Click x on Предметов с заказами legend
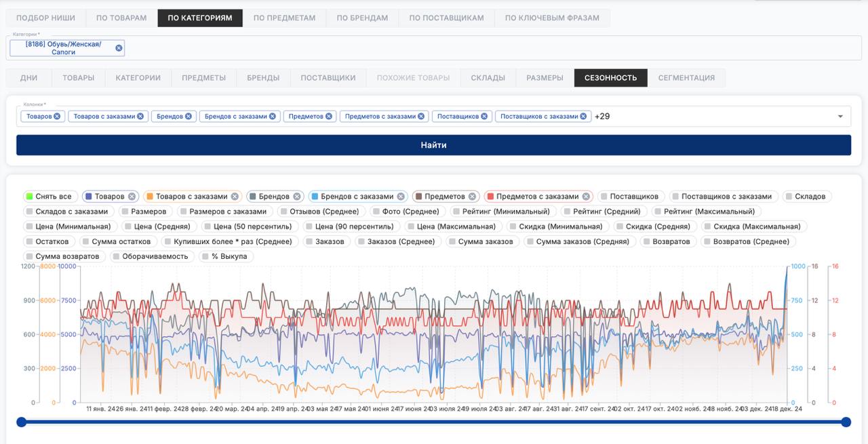The image size is (868, 444). (586, 197)
